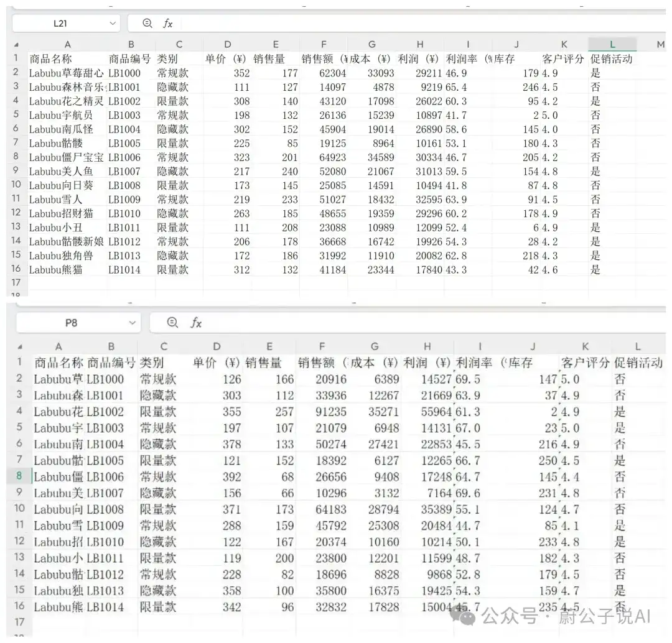Click the upper sheet cell Labubu僵尸宝宝
The height and width of the screenshot is (643, 672).
67,158
